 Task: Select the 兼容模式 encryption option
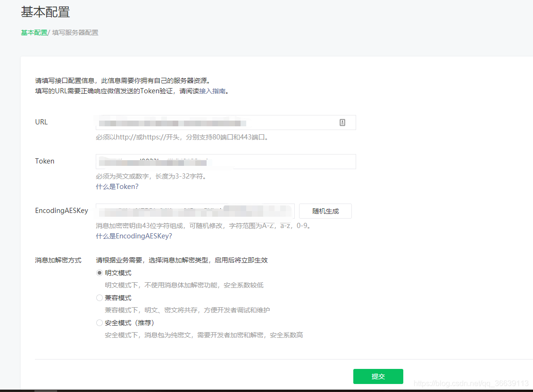pos(99,297)
